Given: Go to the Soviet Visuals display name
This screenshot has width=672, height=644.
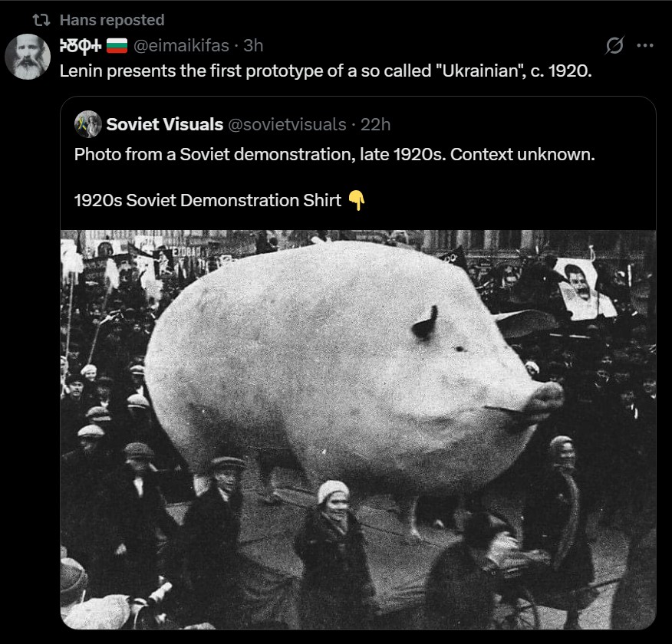Looking at the screenshot, I should tap(165, 125).
